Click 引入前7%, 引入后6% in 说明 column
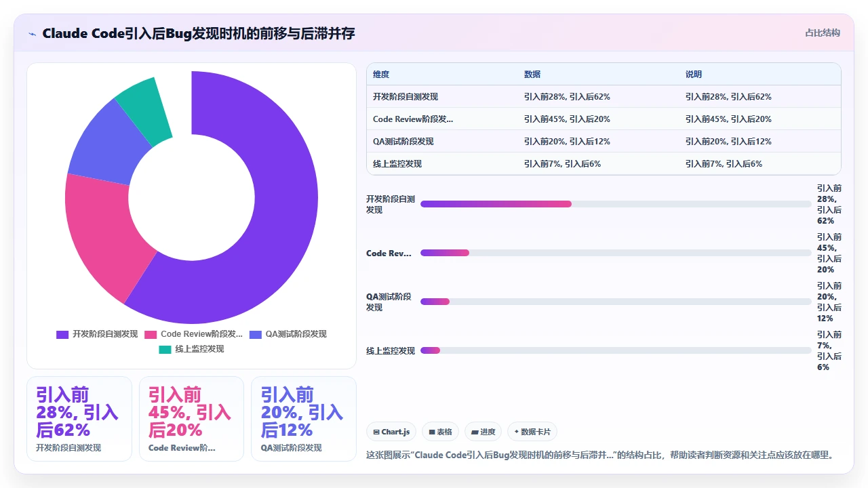Screen dimensions: 868x488 724,164
